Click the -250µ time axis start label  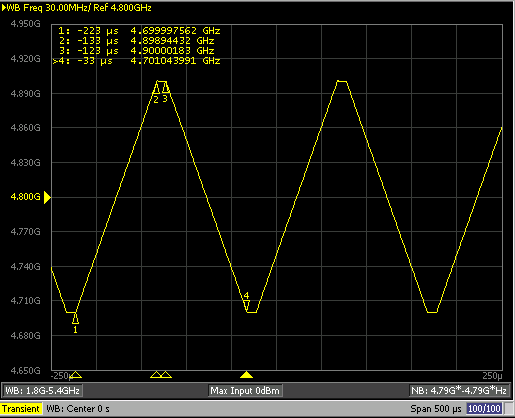62,376
